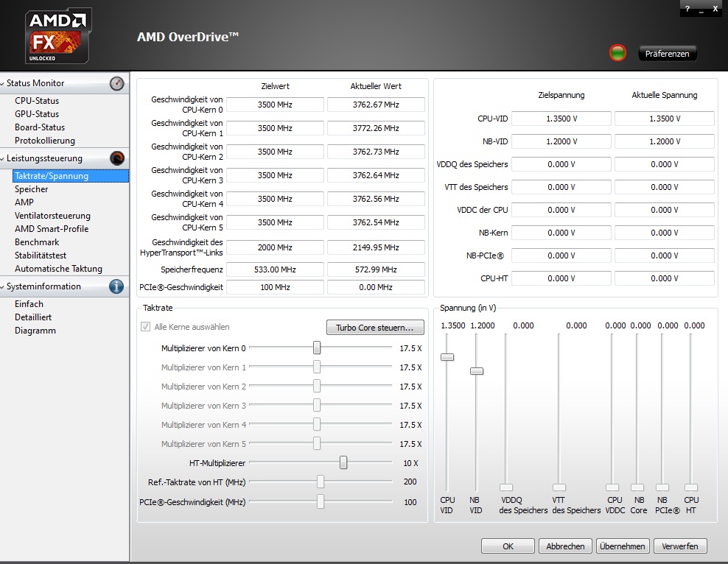This screenshot has width=728, height=564.
Task: Open Einfach system information
Action: pos(29,304)
